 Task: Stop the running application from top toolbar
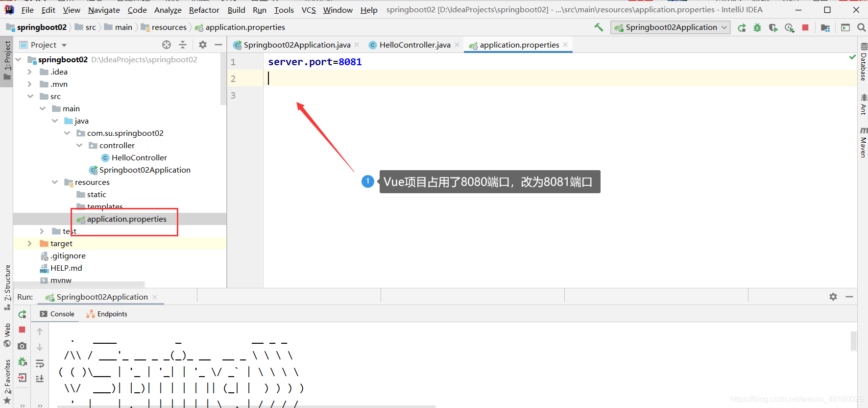pos(805,27)
